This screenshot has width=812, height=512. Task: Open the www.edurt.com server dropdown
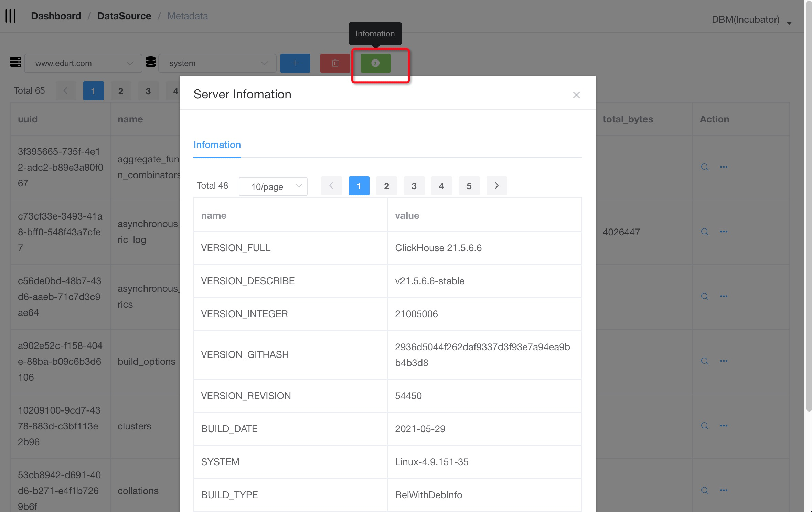pyautogui.click(x=83, y=63)
